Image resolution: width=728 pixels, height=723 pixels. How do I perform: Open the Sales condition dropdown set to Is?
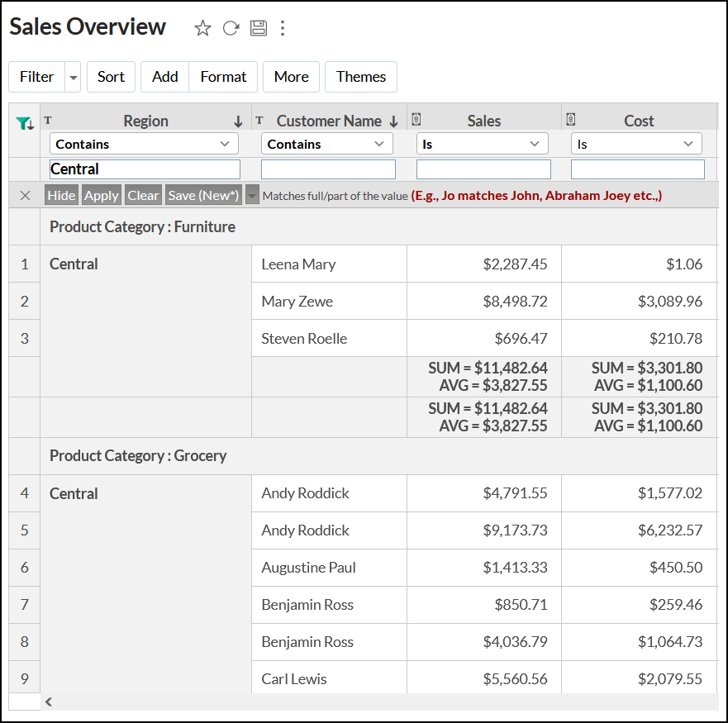point(482,144)
